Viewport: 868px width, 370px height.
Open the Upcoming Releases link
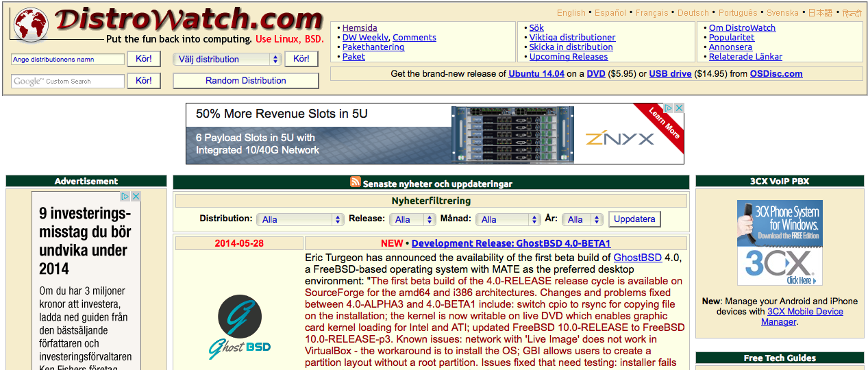pyautogui.click(x=569, y=57)
